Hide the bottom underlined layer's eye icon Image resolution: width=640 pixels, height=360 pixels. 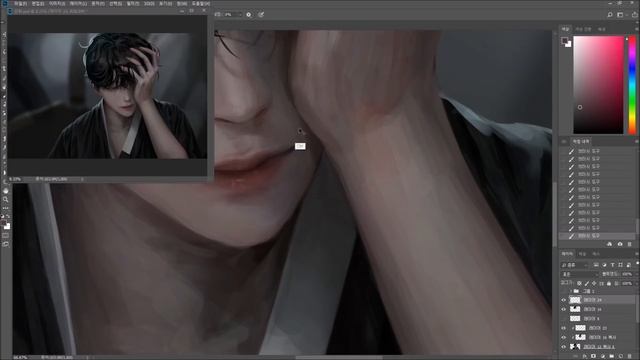tap(564, 347)
